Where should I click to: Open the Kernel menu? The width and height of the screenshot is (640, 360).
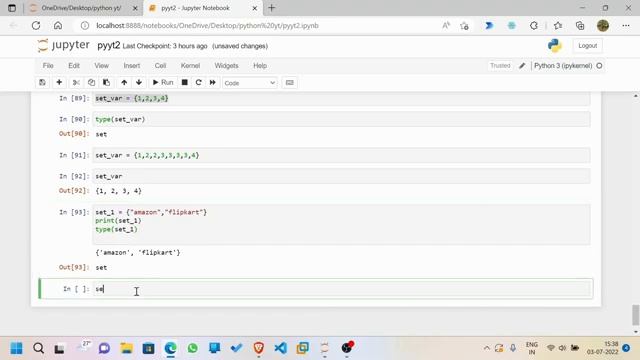(x=190, y=66)
